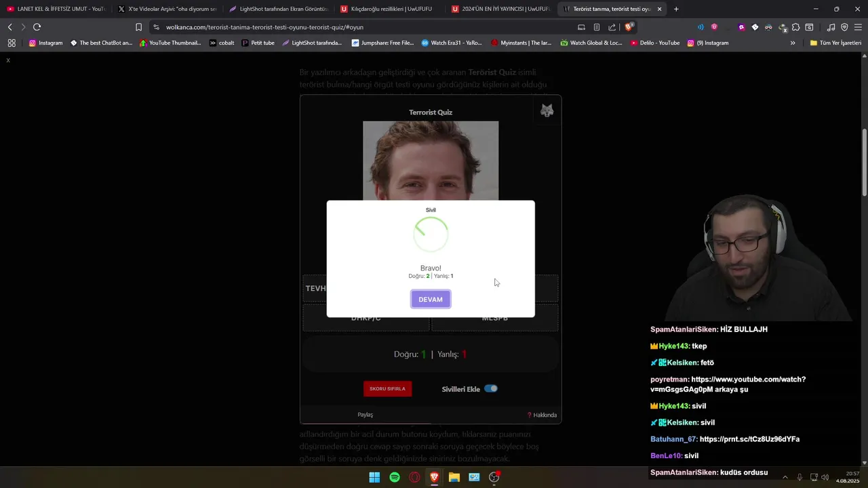Click the purple photo extension icon
This screenshot has height=488, width=868.
[x=741, y=27]
